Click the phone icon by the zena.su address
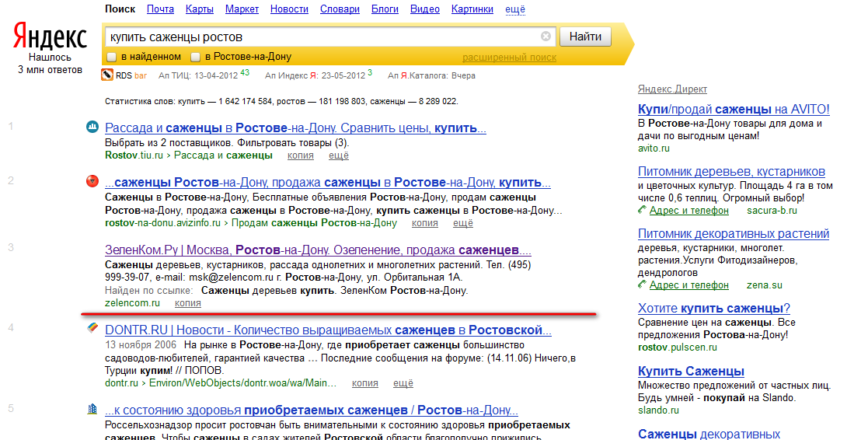The image size is (868, 440). click(x=642, y=285)
